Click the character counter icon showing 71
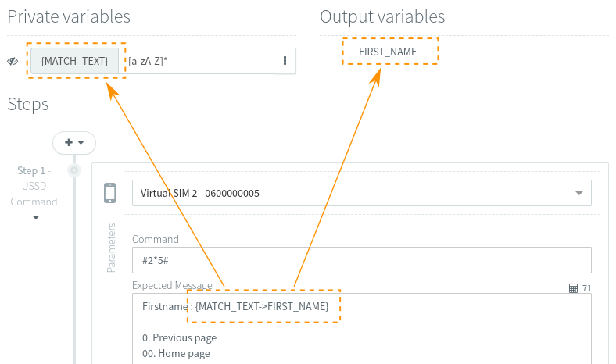This screenshot has height=364, width=616. (x=573, y=288)
